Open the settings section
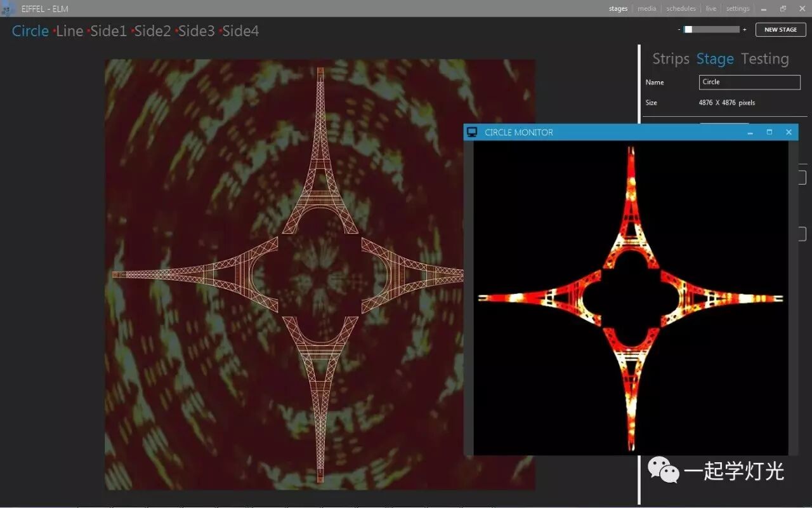The image size is (812, 508). pos(738,9)
